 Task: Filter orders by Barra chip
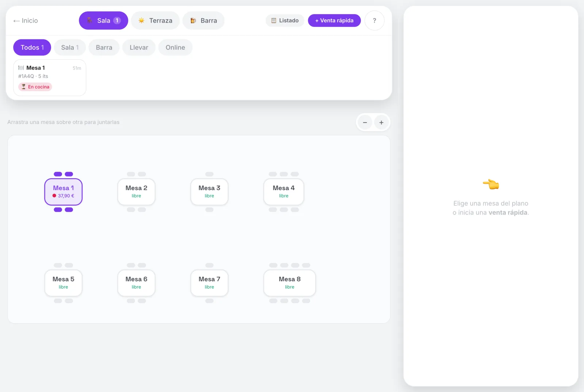coord(104,47)
